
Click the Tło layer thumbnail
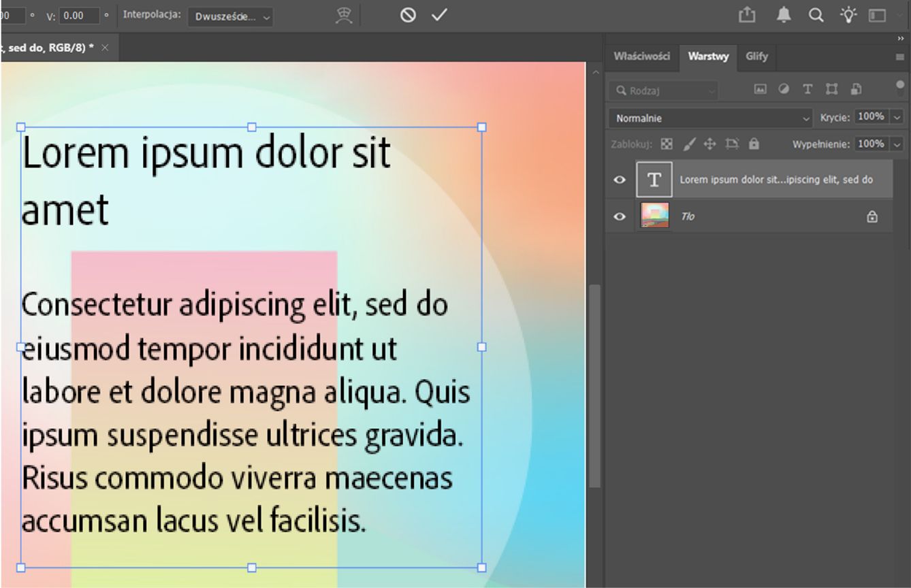[x=654, y=216]
